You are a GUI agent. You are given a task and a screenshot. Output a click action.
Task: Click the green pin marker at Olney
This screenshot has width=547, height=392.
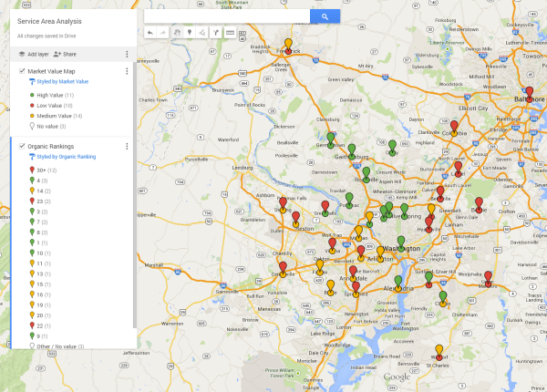[x=392, y=146]
